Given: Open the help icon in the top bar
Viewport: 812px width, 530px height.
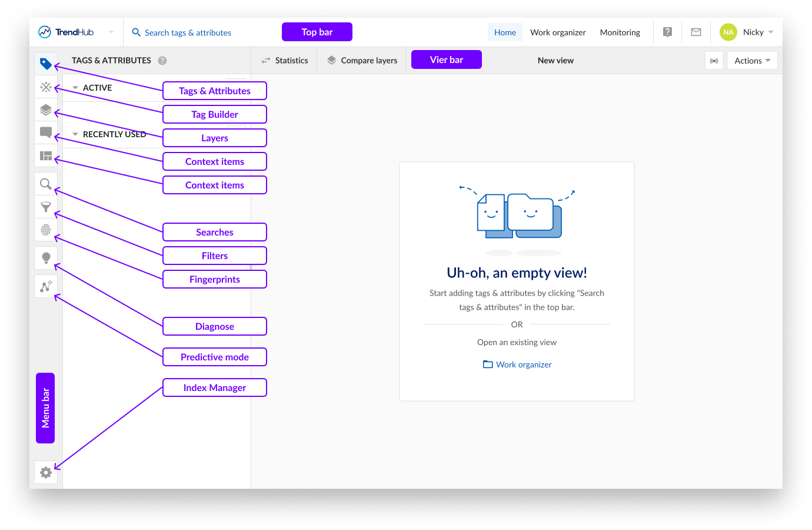Looking at the screenshot, I should pyautogui.click(x=667, y=32).
